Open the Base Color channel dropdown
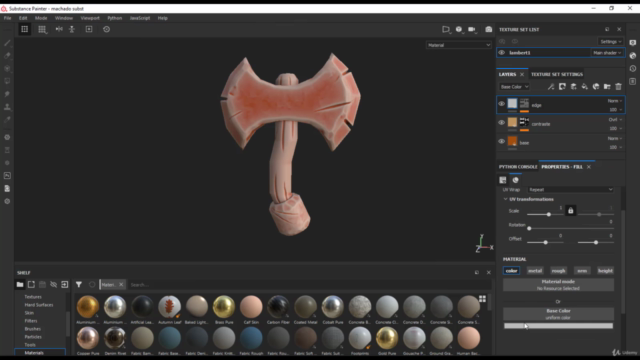Viewport: 640px width, 360px height. (x=514, y=87)
